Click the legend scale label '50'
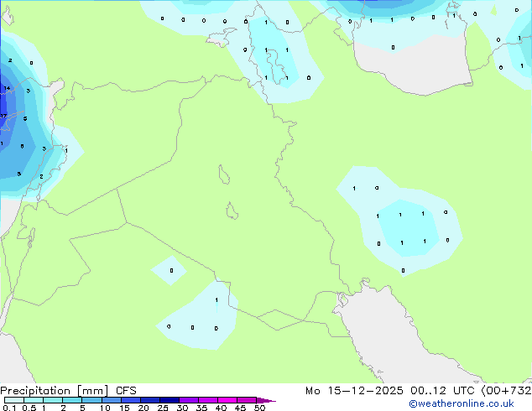 (x=259, y=408)
